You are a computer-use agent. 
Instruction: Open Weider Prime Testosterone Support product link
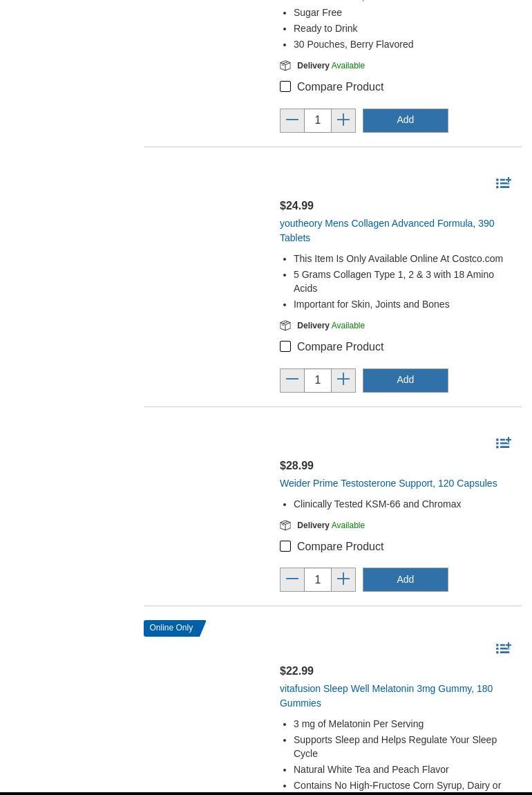click(388, 483)
